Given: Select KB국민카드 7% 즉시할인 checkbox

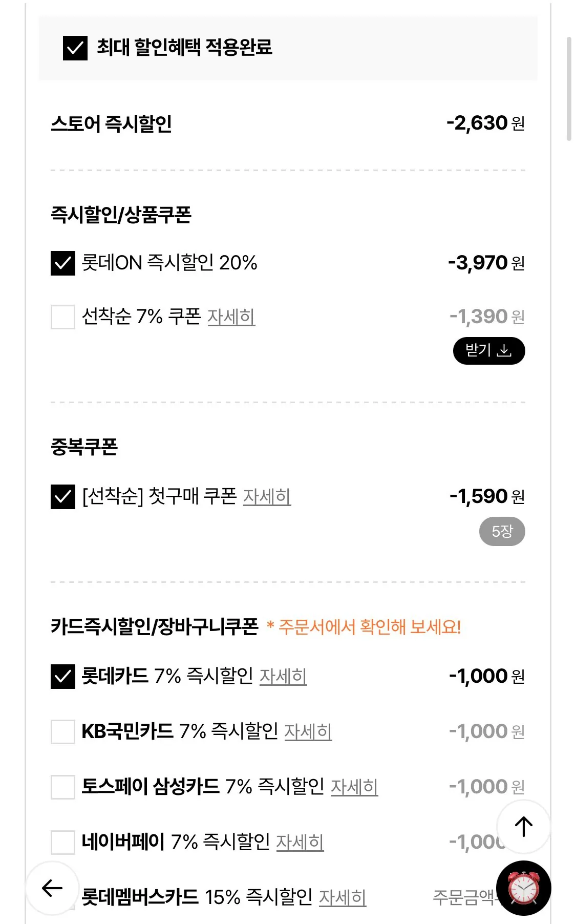Looking at the screenshot, I should [x=63, y=732].
